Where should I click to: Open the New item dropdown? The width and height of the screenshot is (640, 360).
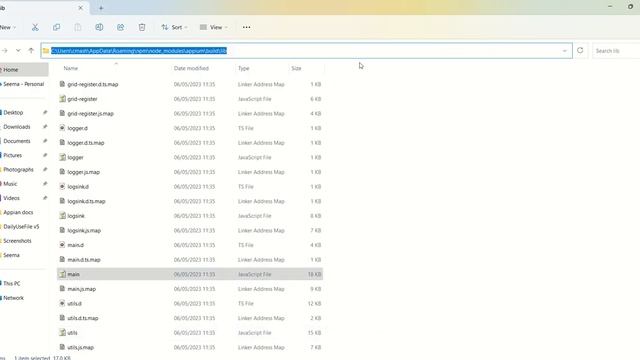pyautogui.click(x=8, y=27)
